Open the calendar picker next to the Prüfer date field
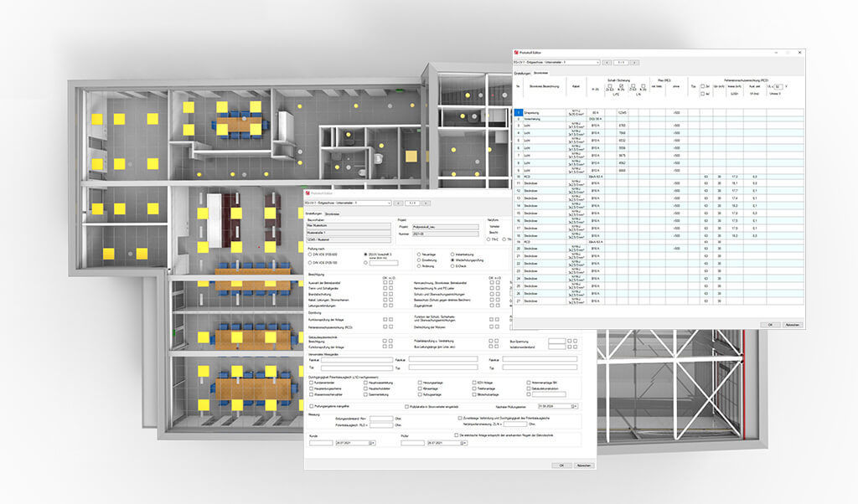 click(x=463, y=442)
